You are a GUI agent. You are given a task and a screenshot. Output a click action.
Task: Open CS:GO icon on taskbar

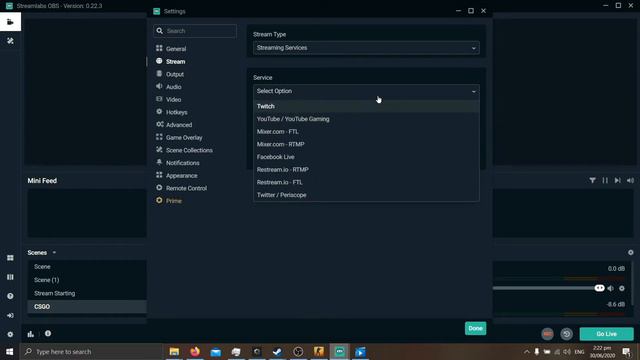tap(319, 351)
